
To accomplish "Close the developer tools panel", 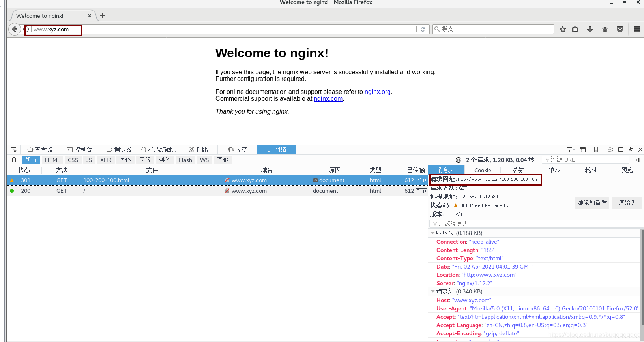I will pos(640,149).
